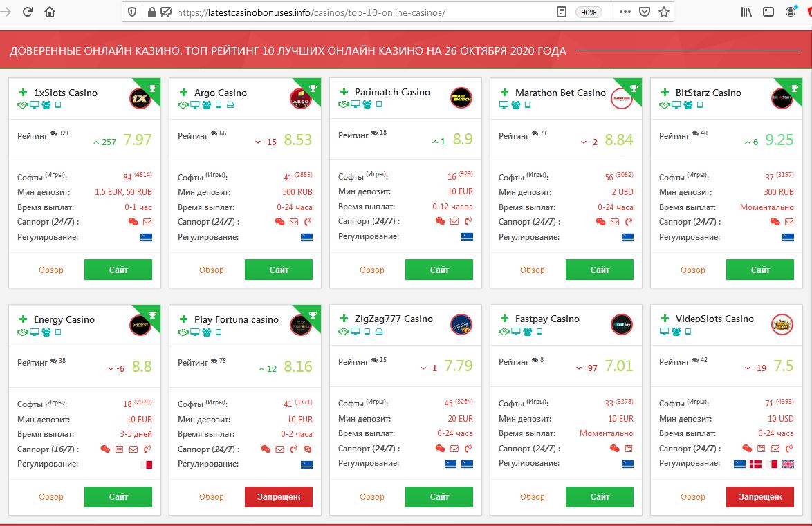Click the Energy Casino name heading
This screenshot has width=812, height=526.
[x=64, y=319]
